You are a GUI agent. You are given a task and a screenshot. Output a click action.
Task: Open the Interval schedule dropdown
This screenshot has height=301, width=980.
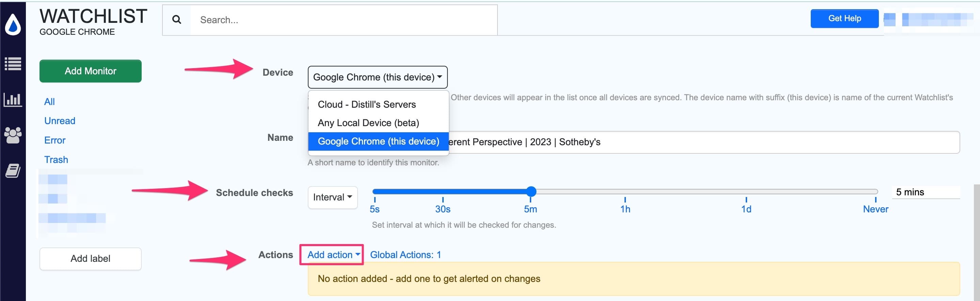click(x=332, y=197)
